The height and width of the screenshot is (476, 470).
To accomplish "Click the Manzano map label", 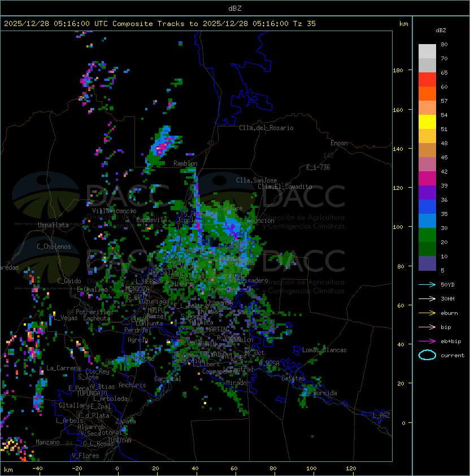I will coord(47,442).
